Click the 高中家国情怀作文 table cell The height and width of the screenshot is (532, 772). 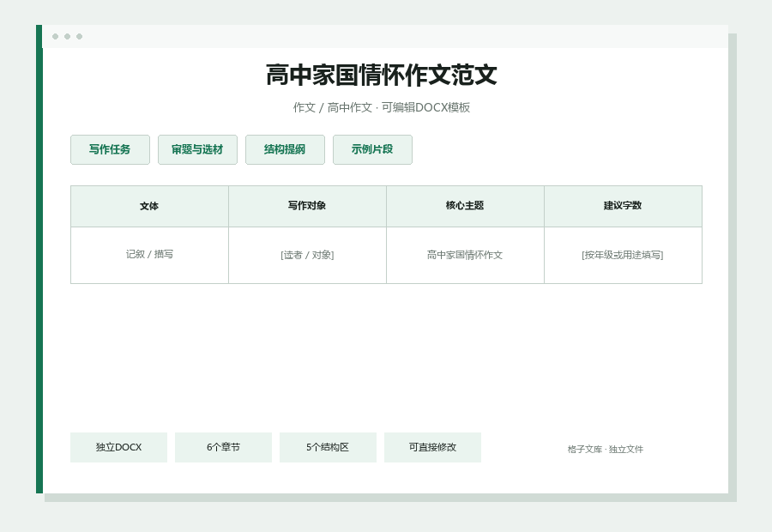(465, 255)
